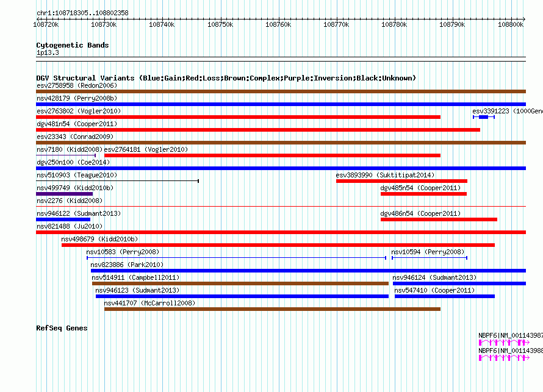Screen dimensions: 543x392
Task: Click the nsv821488 (Ju2010) red bar
Action: [281, 232]
